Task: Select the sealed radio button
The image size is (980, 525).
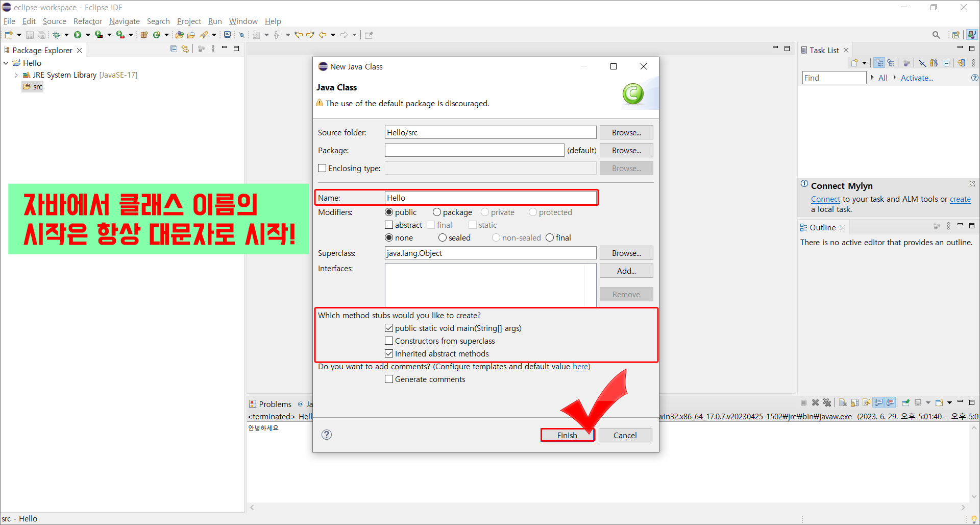Action: tap(443, 237)
